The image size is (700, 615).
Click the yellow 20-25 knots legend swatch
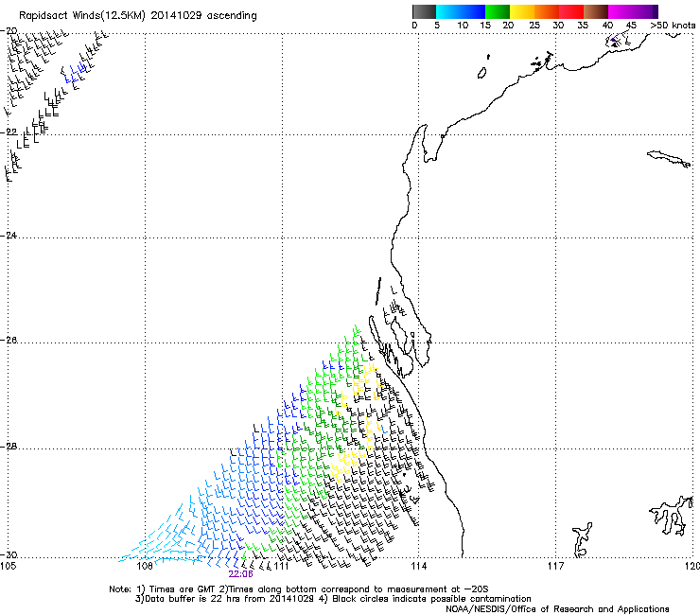tap(522, 11)
